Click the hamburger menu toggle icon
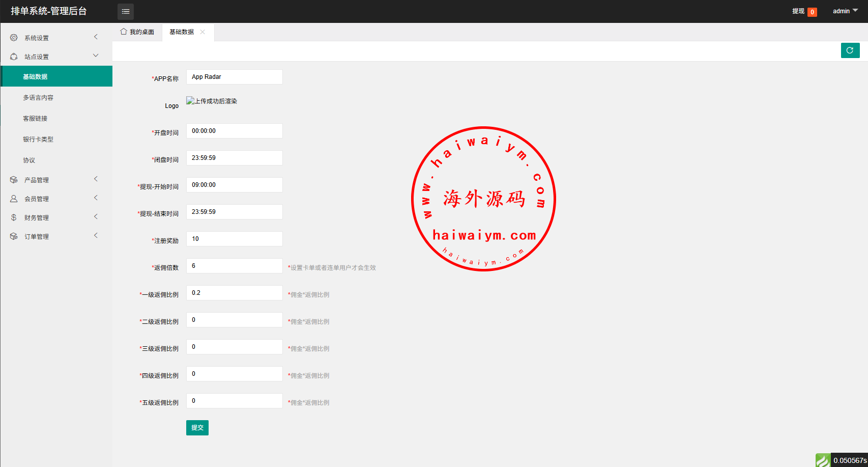868x467 pixels. tap(126, 11)
